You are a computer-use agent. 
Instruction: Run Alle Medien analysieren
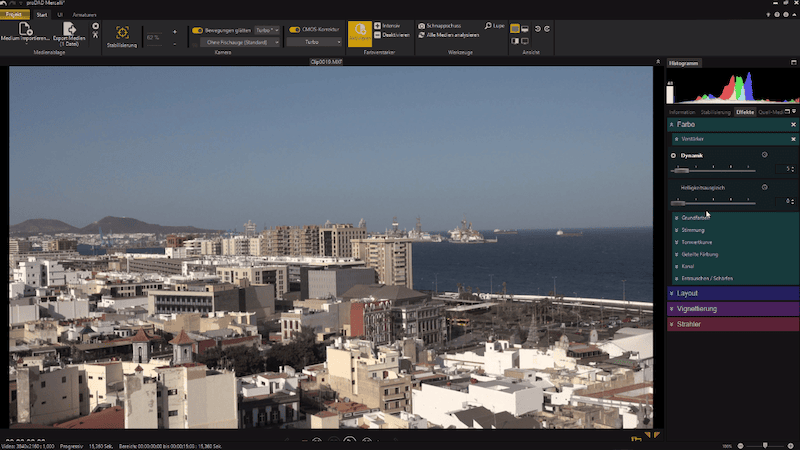pyautogui.click(x=450, y=34)
